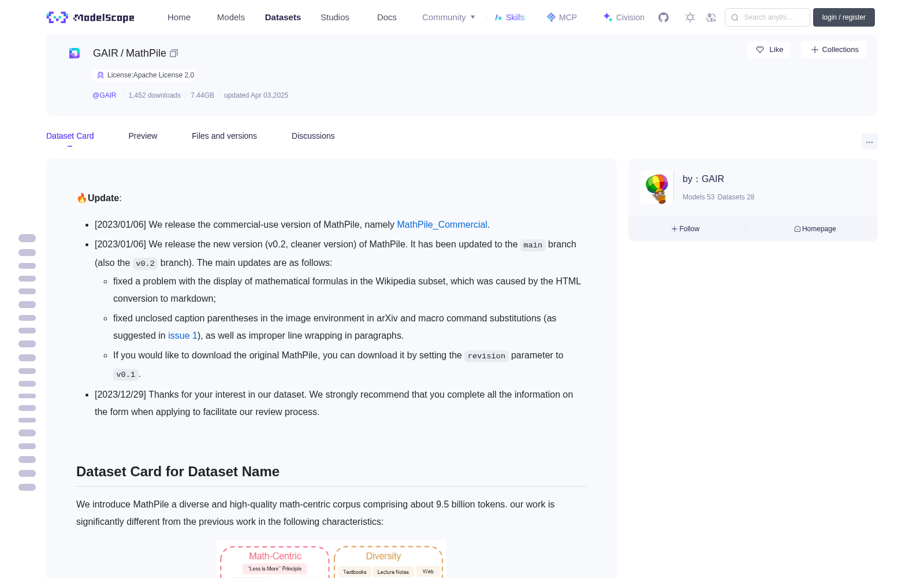Click the 'v0.2' code snippet
This screenshot has width=924, height=578.
pos(145,264)
